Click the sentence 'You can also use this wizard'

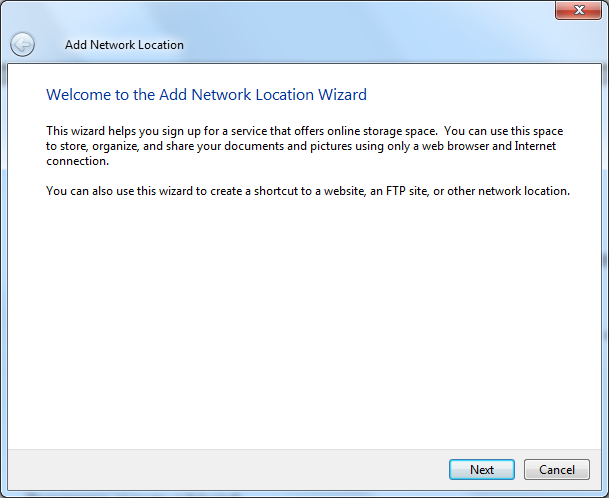(308, 191)
